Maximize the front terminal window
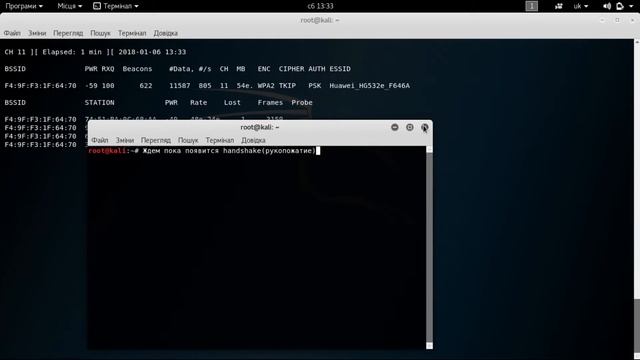This screenshot has height=360, width=640. (409, 127)
